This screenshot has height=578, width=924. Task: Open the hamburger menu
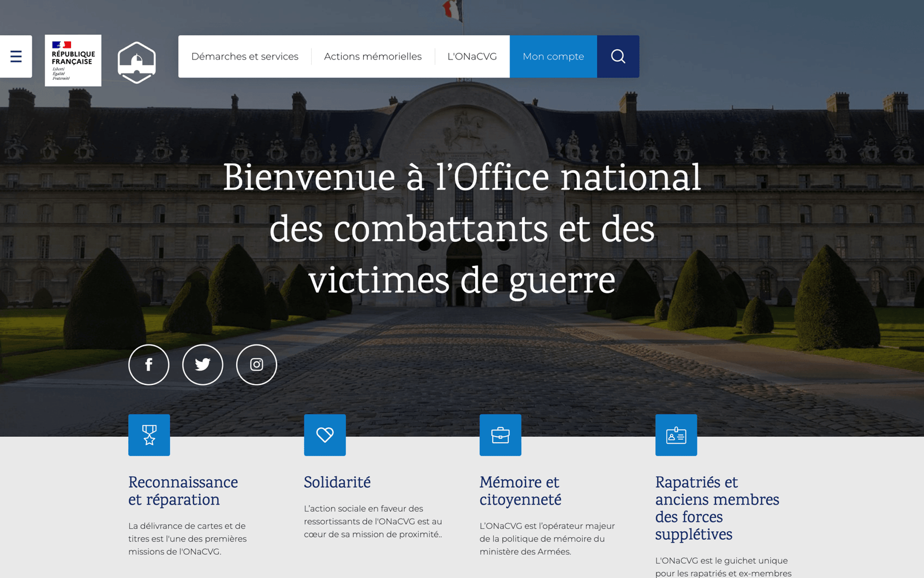16,56
